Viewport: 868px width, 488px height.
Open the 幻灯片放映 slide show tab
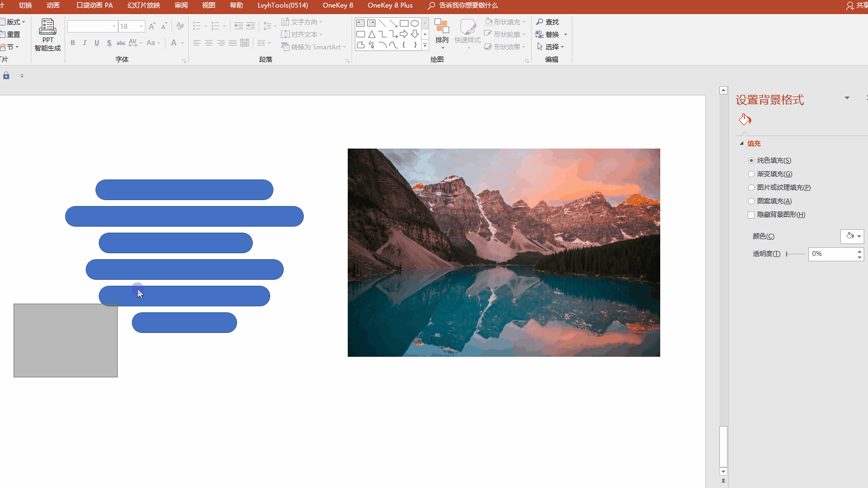[x=144, y=5]
